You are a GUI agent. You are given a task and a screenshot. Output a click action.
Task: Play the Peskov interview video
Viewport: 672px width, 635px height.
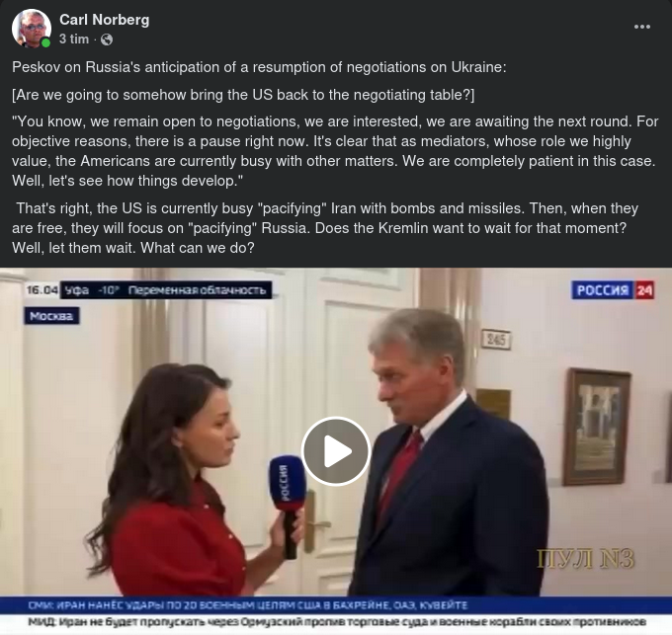[336, 451]
